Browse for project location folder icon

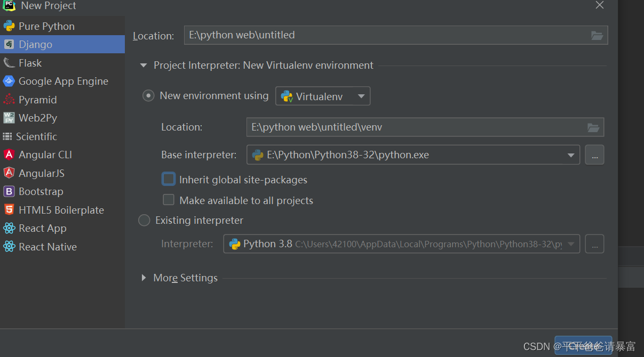[x=597, y=36]
